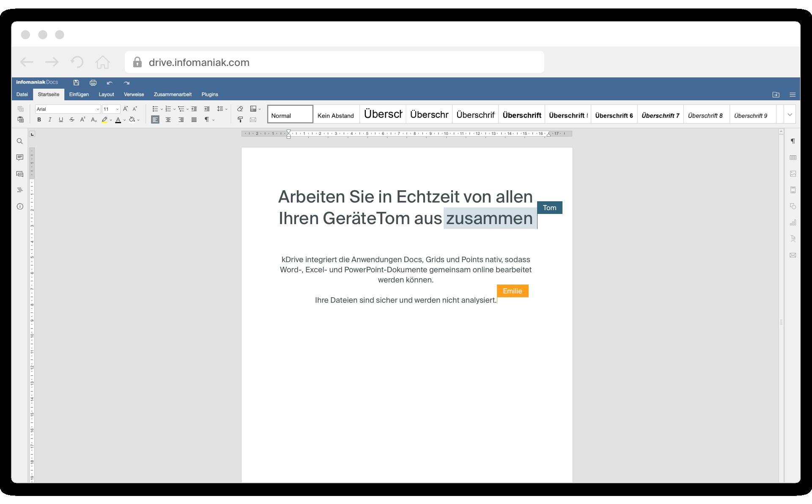The width and height of the screenshot is (812, 504).
Task: Click the text highlight color swatch
Action: point(104,120)
